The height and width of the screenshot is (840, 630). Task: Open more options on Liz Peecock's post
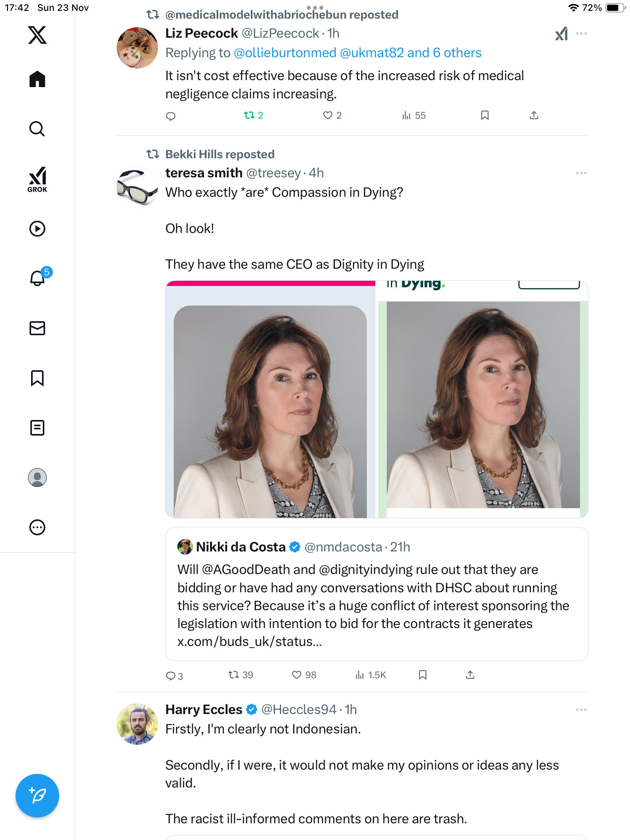coord(581,33)
